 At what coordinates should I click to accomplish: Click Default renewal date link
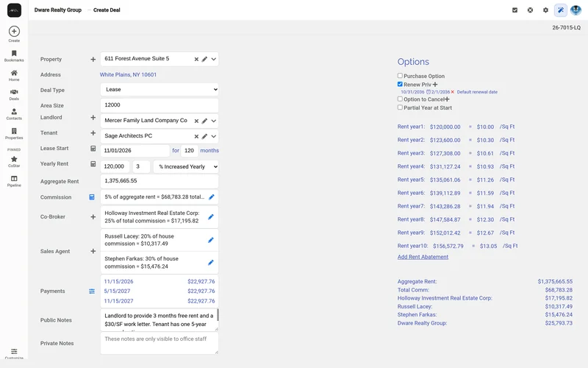tap(477, 92)
